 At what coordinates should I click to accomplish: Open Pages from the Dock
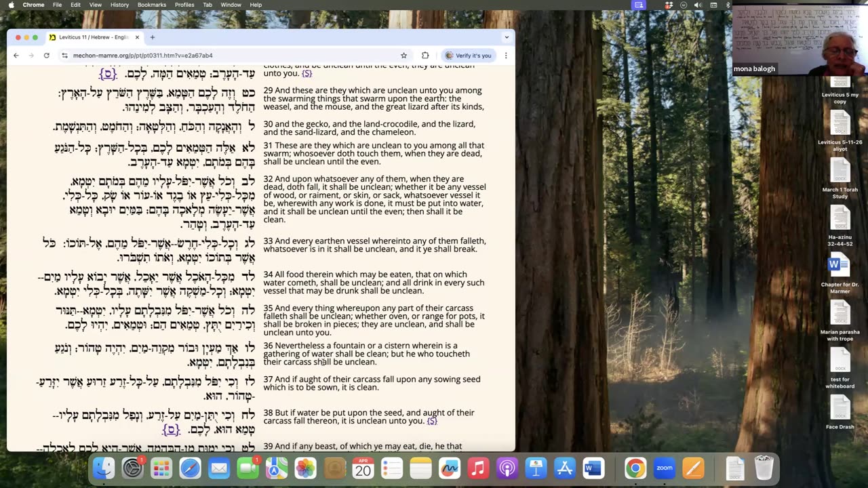(693, 468)
